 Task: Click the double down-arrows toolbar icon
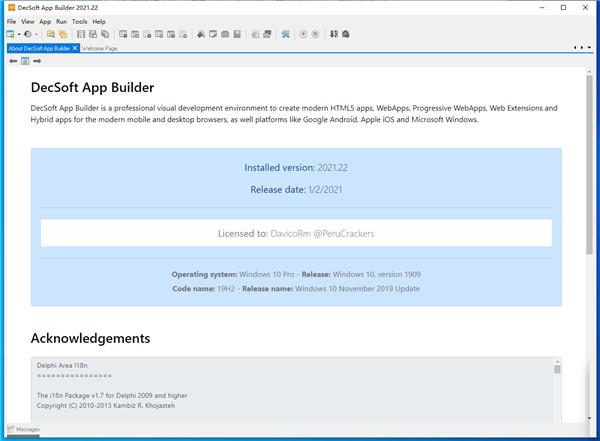334,34
